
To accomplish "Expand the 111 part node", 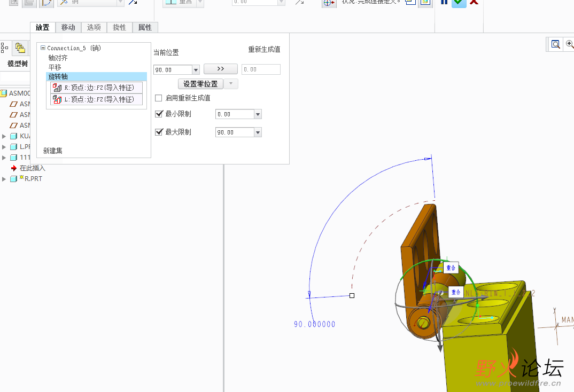I will coord(4,158).
